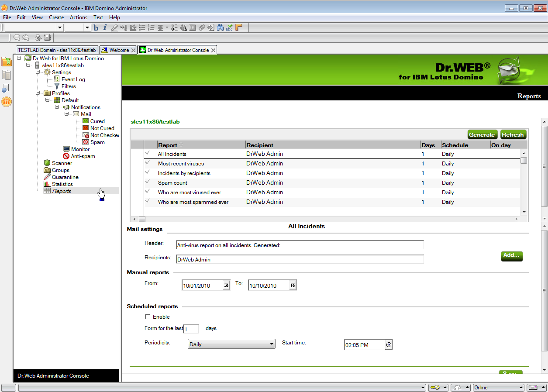Open the To date calendar picker
The height and width of the screenshot is (392, 548).
[x=293, y=285]
